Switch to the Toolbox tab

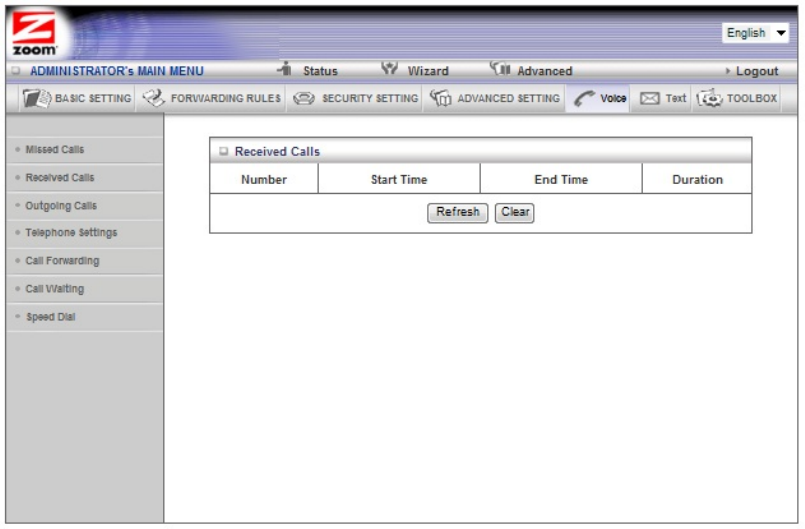point(737,98)
